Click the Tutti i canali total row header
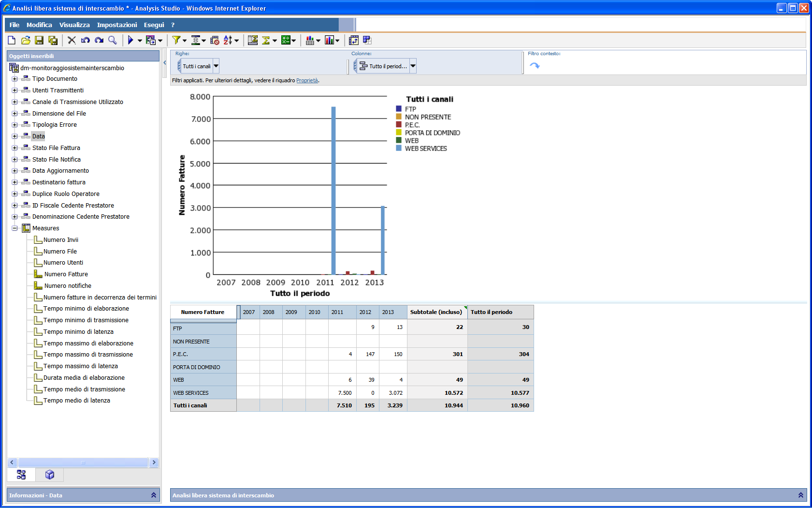This screenshot has height=508, width=812. (203, 405)
